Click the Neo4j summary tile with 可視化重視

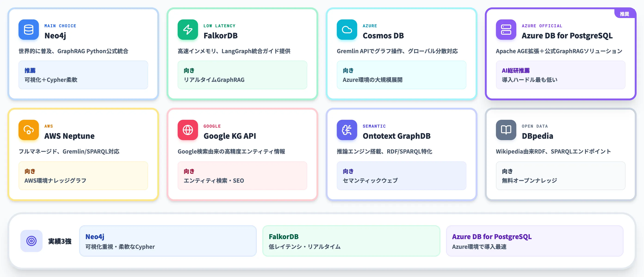click(x=168, y=241)
